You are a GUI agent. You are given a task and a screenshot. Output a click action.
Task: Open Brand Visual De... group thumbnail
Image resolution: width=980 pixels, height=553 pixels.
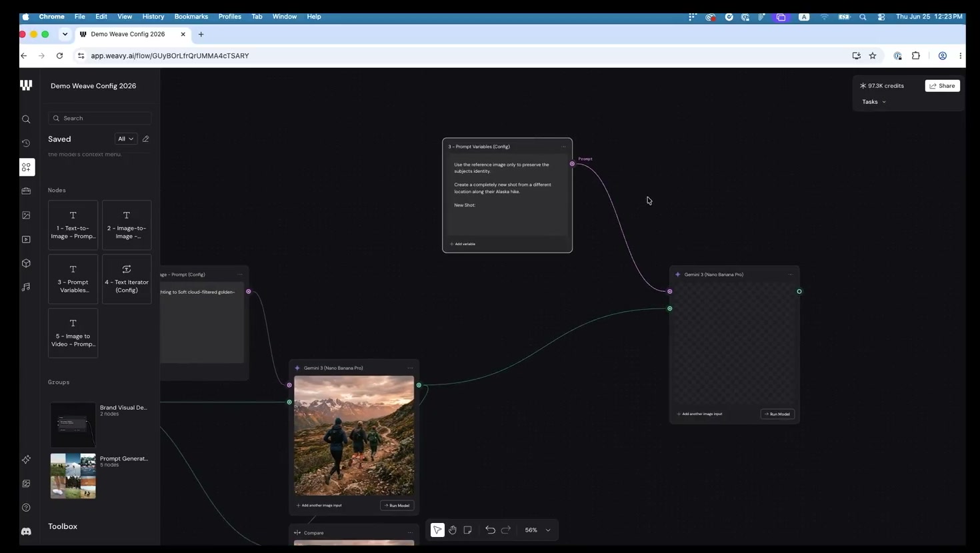coord(73,425)
